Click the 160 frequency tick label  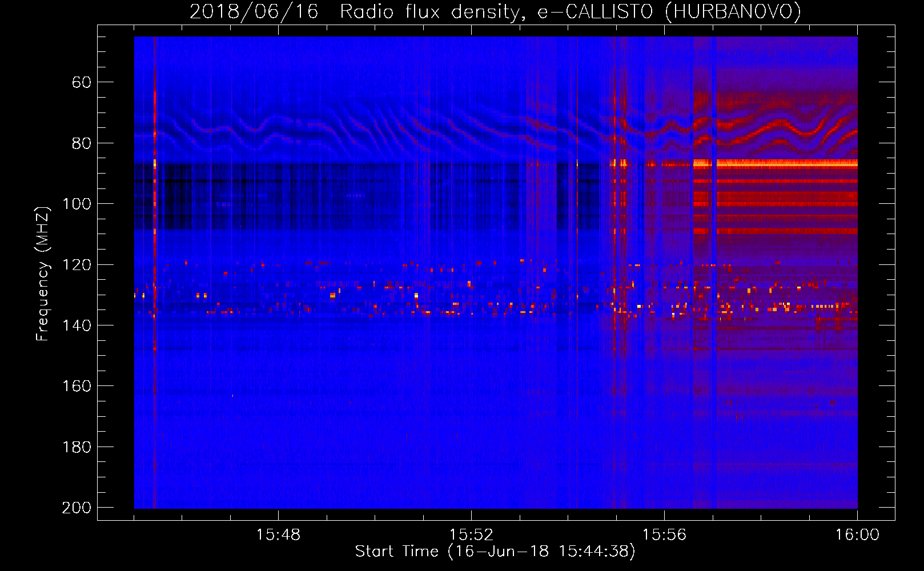pos(77,386)
